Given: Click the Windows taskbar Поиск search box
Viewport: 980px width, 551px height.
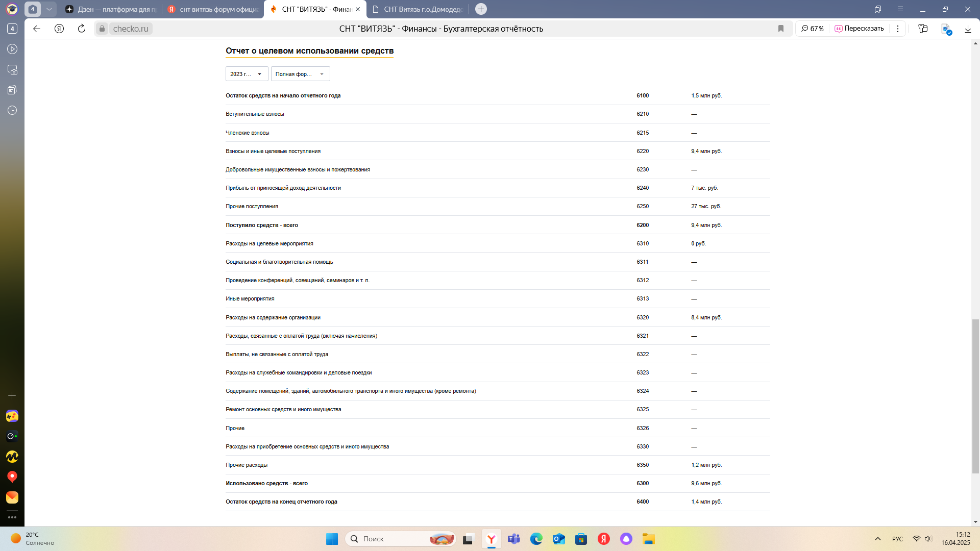Looking at the screenshot, I should click(400, 539).
